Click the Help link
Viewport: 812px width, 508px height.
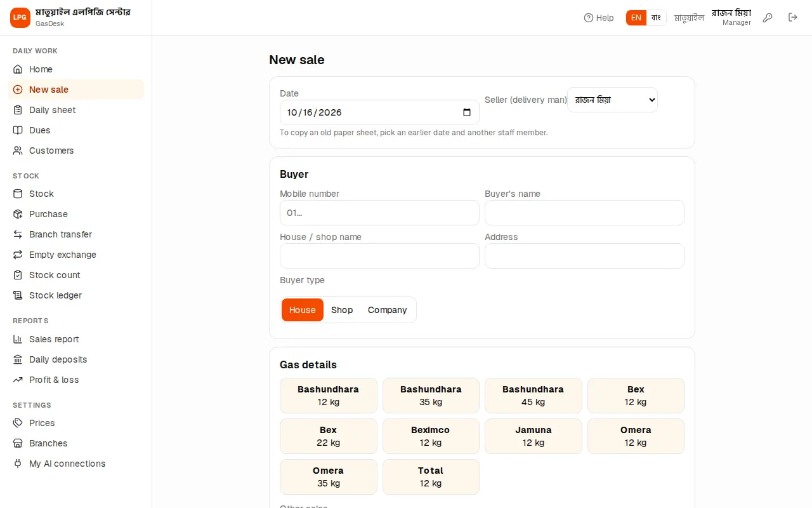tap(599, 18)
